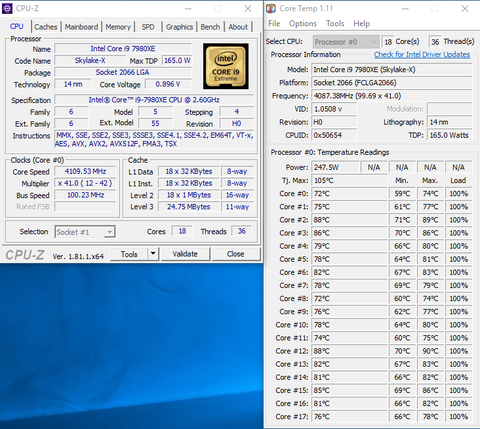The width and height of the screenshot is (480, 429).
Task: Open the Tools button dropdown arrow in CPU-Z
Action: point(153,254)
